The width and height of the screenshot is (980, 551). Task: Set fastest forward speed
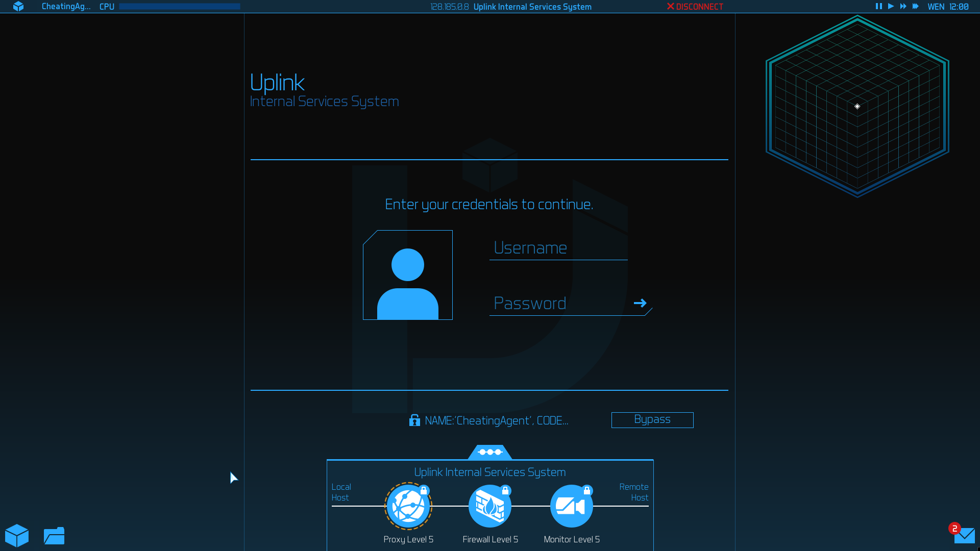pyautogui.click(x=916, y=6)
